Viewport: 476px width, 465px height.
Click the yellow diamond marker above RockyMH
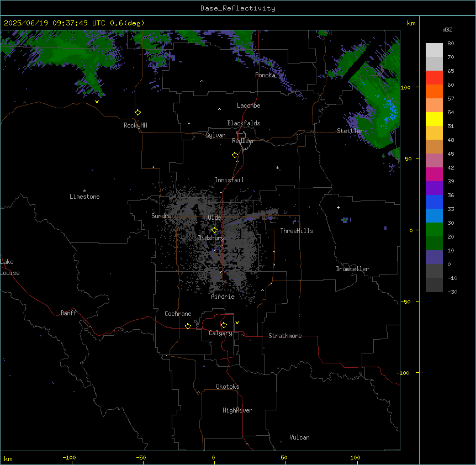138,113
